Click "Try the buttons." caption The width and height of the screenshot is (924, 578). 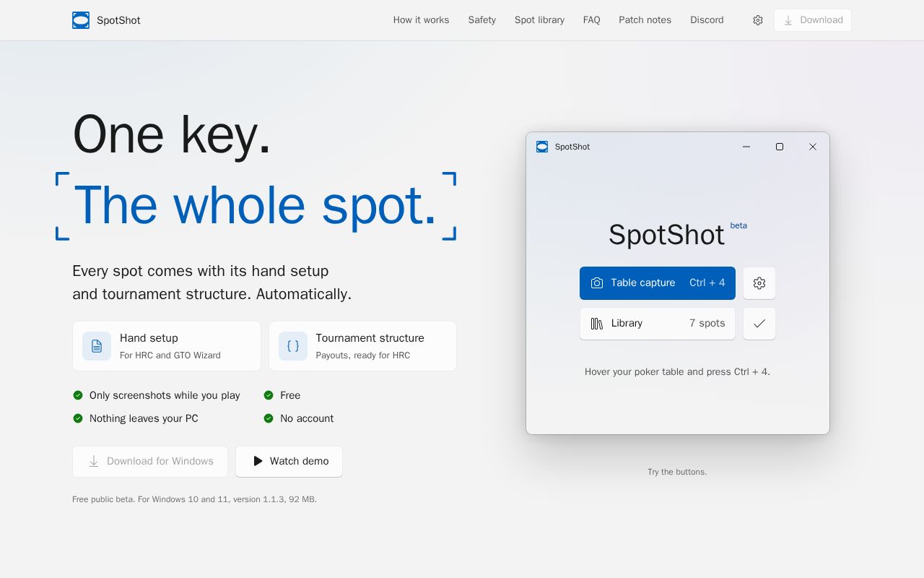tap(677, 472)
